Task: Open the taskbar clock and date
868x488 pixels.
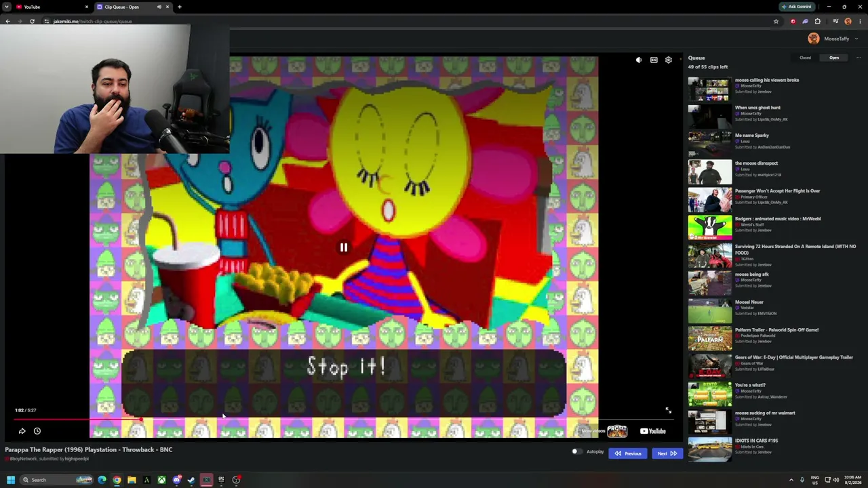Action: [x=852, y=480]
